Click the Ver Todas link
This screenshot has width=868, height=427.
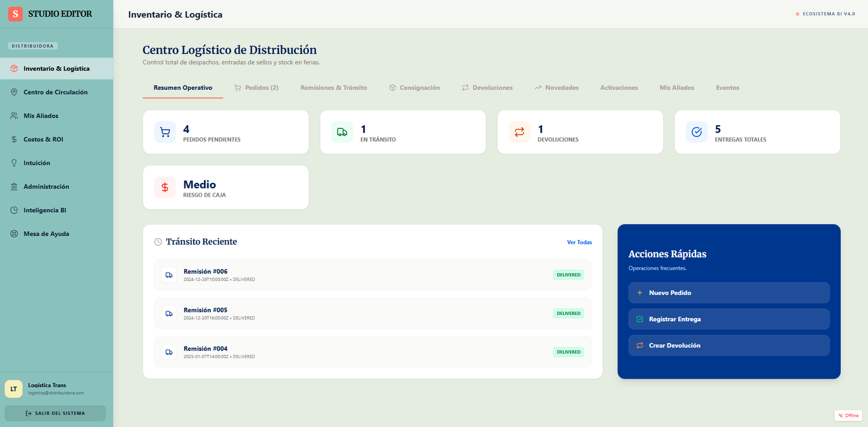(579, 242)
